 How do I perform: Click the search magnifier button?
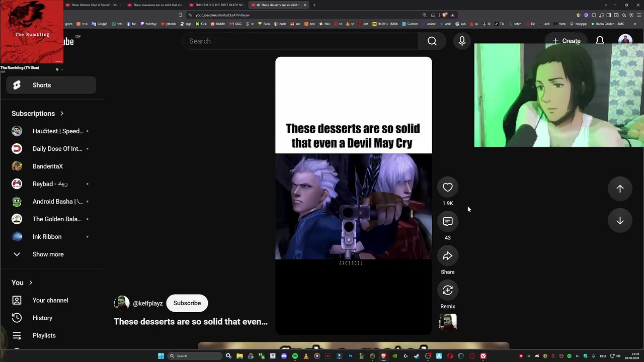(x=432, y=41)
